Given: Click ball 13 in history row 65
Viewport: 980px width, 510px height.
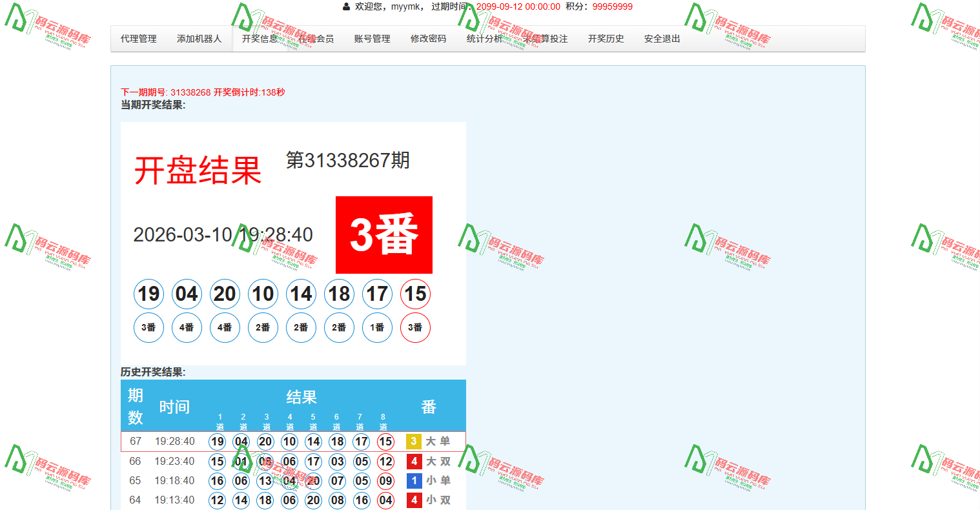Looking at the screenshot, I should [x=265, y=481].
